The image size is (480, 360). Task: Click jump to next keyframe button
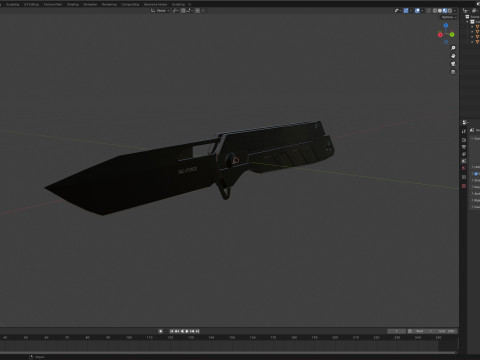tap(192, 331)
